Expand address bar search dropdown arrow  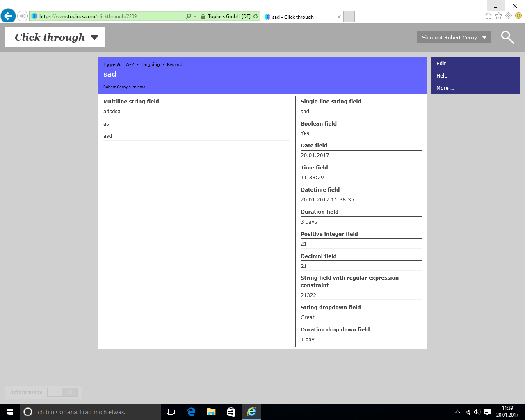pos(195,16)
